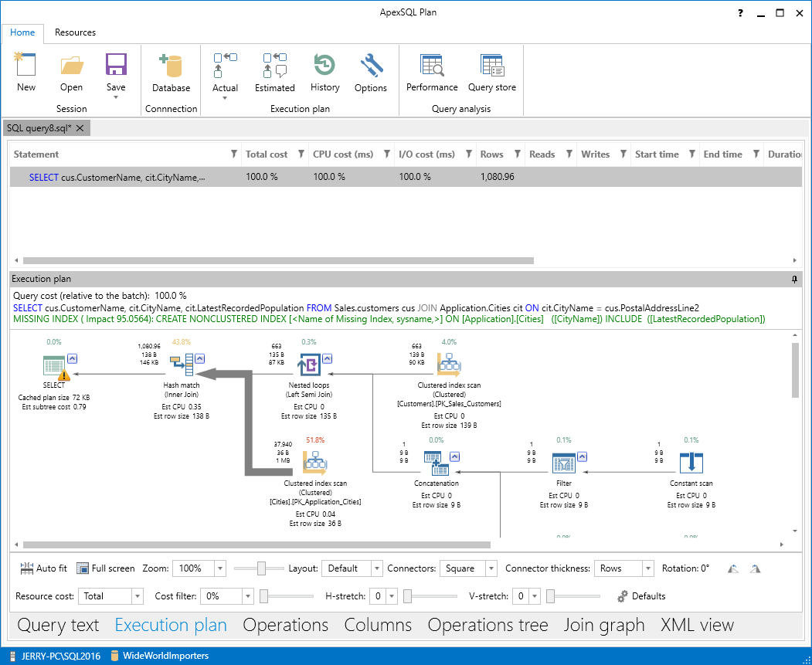Open Performance query analysis
This screenshot has height=665, width=812.
432,65
